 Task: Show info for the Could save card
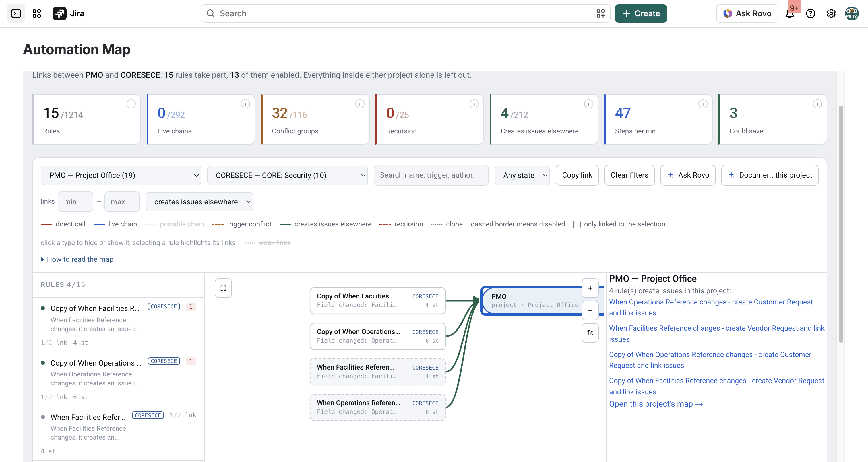coord(817,104)
